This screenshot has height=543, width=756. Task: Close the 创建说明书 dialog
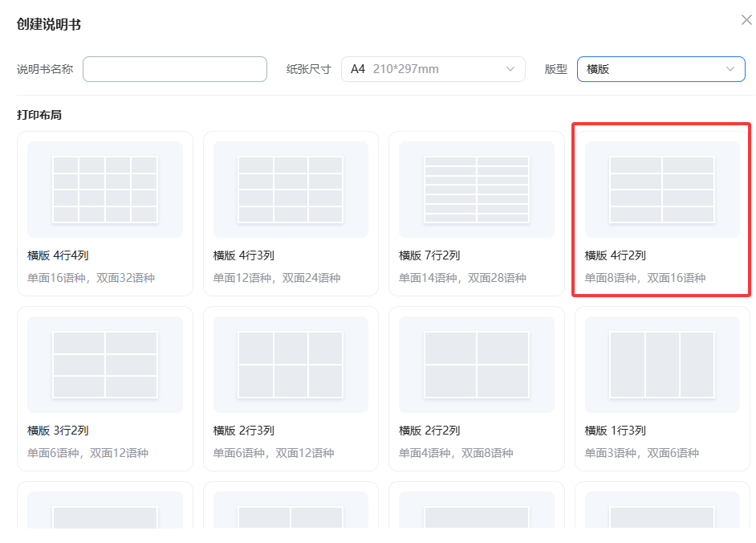click(746, 20)
